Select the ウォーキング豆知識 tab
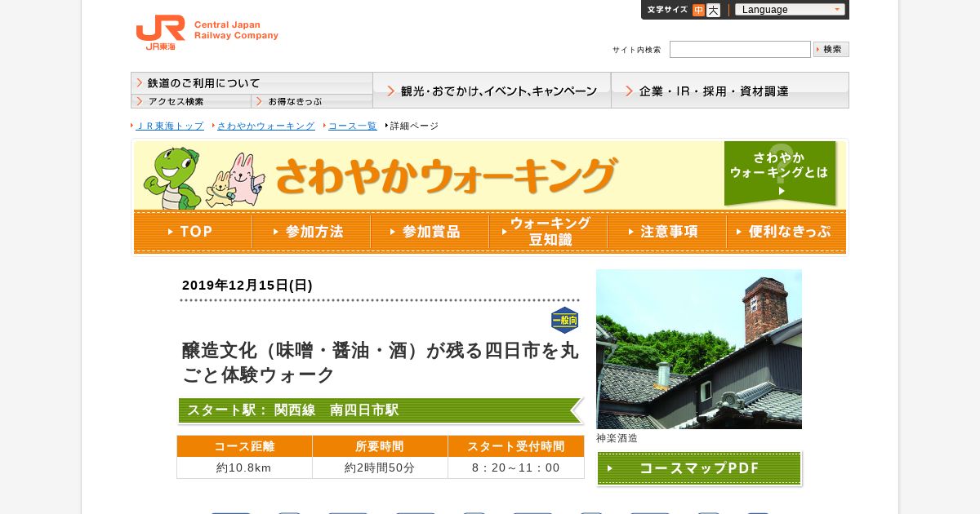 pos(548,232)
